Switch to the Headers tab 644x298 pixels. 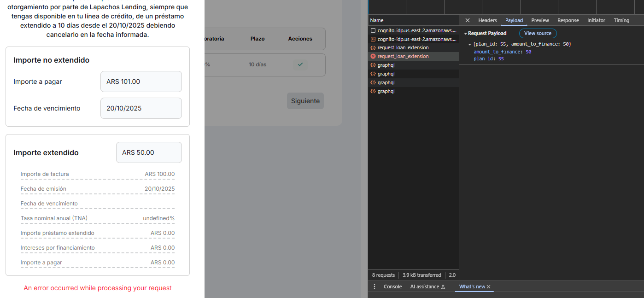click(487, 20)
